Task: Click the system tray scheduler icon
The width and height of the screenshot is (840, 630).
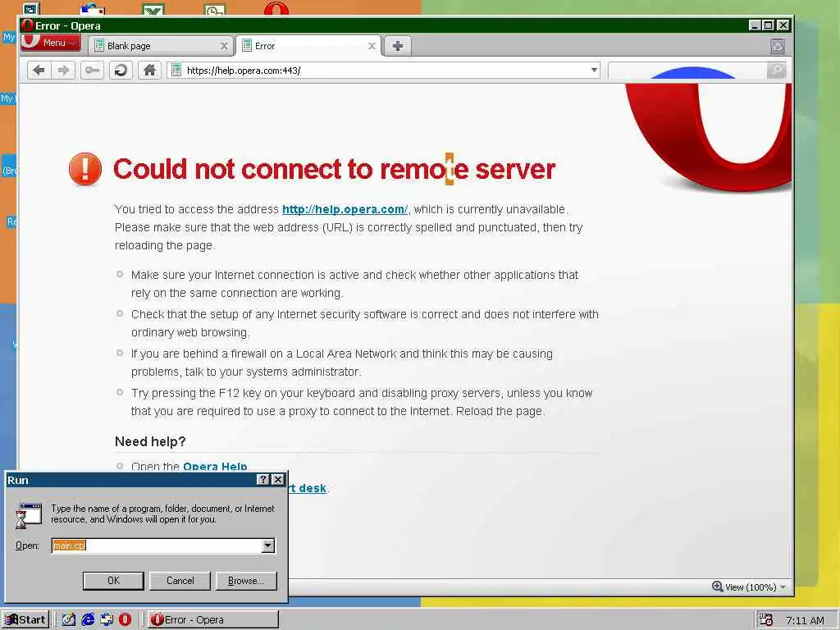Action: (766, 620)
